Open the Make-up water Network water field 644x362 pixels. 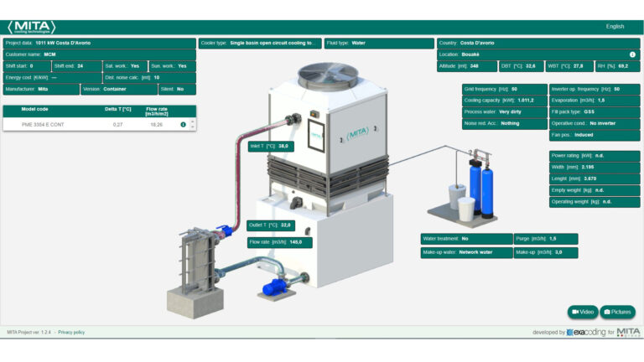point(466,252)
